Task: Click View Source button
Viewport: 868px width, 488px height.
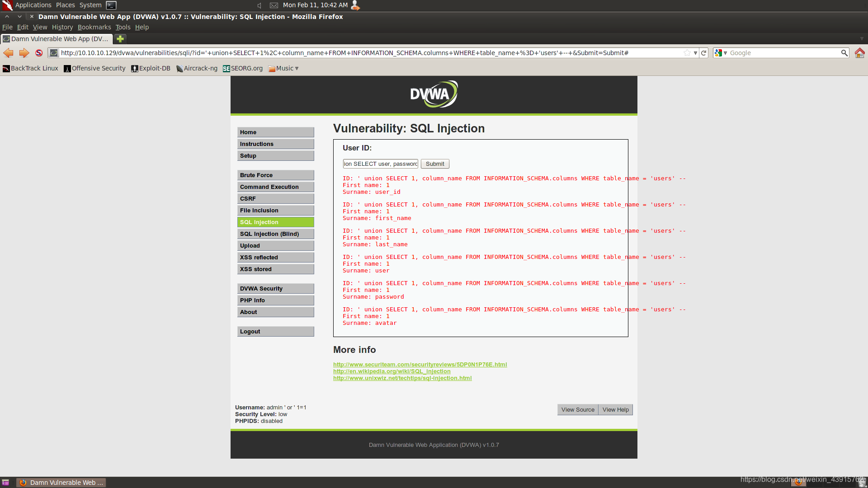Action: 578,409
